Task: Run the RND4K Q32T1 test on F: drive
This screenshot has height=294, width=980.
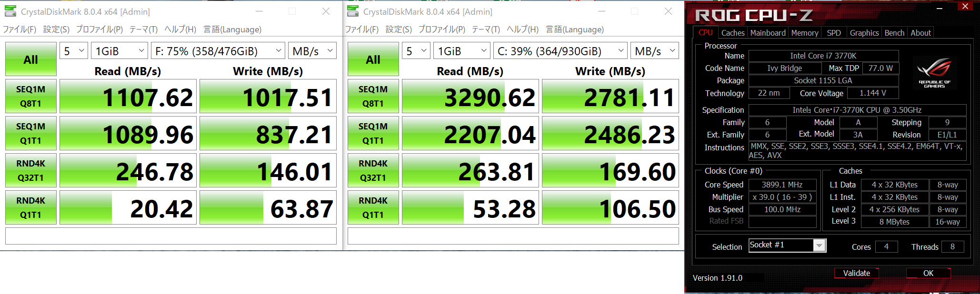Action: coord(31,170)
